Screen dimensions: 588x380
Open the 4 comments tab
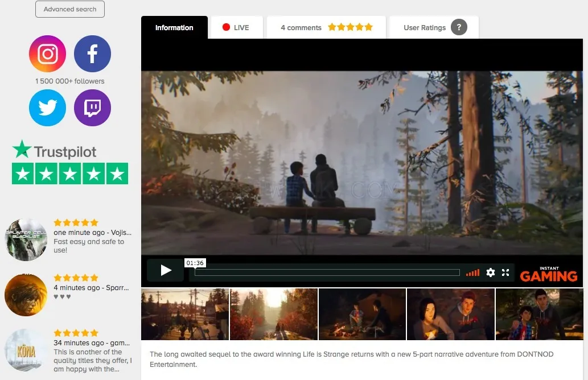326,27
